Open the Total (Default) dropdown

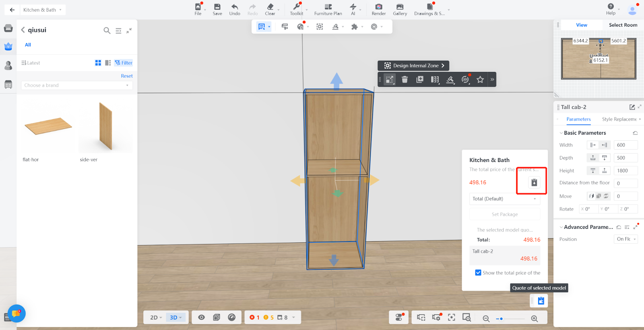504,199
